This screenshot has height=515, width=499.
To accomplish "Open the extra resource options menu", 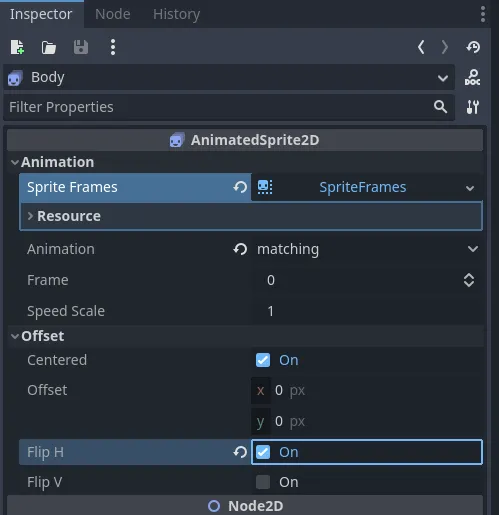I will [113, 47].
